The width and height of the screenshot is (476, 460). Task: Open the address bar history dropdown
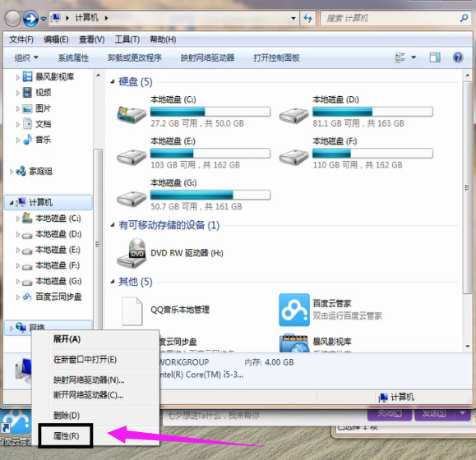293,18
